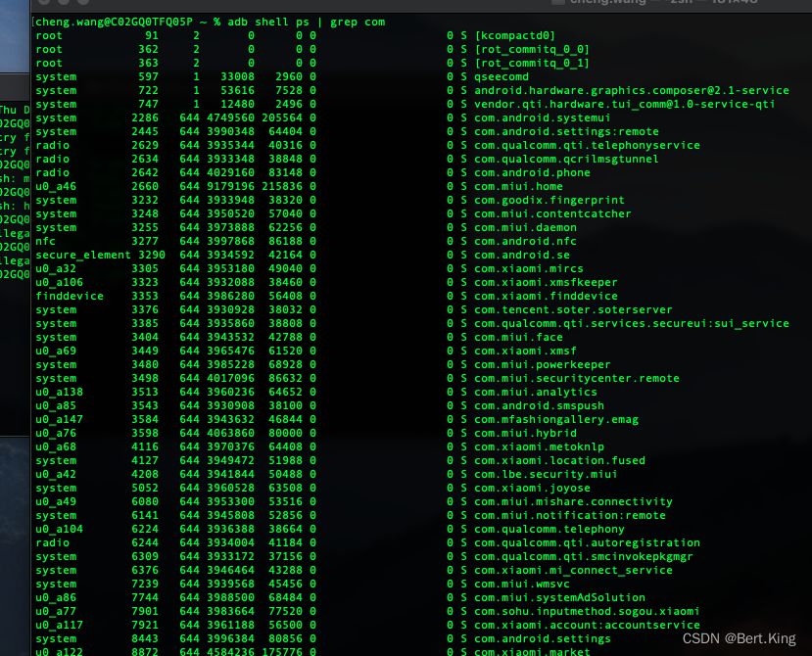Select com.miui.securitycenter.remote text

point(577,379)
